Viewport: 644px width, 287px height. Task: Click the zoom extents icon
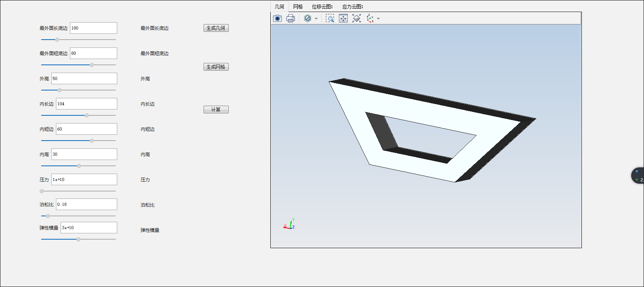(x=357, y=18)
